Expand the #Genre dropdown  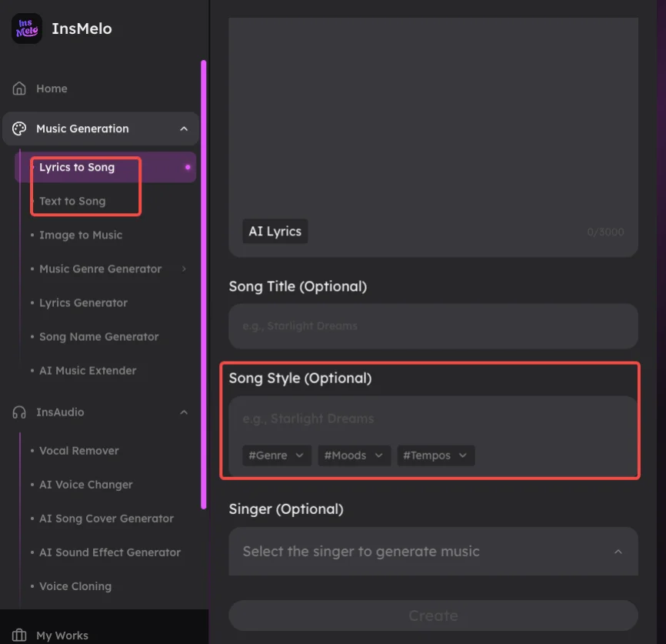276,455
